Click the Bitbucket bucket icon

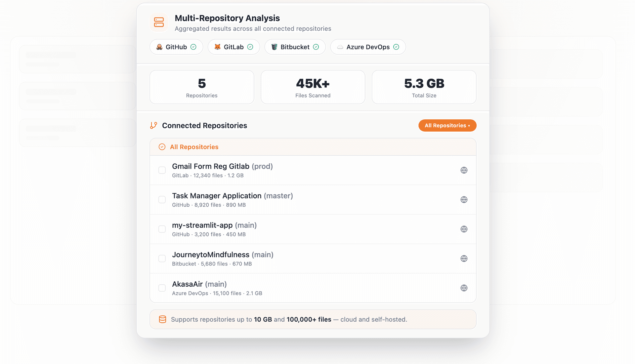[x=274, y=47]
